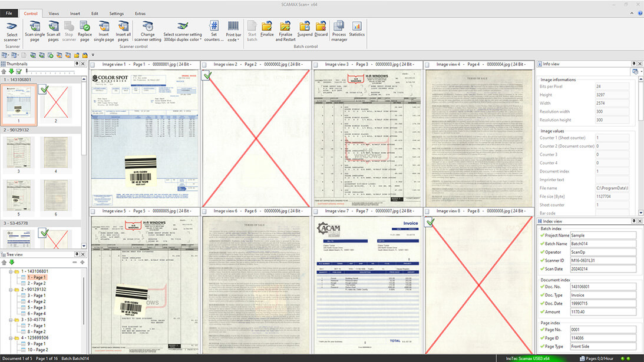Open the Statistics window

[x=356, y=26]
